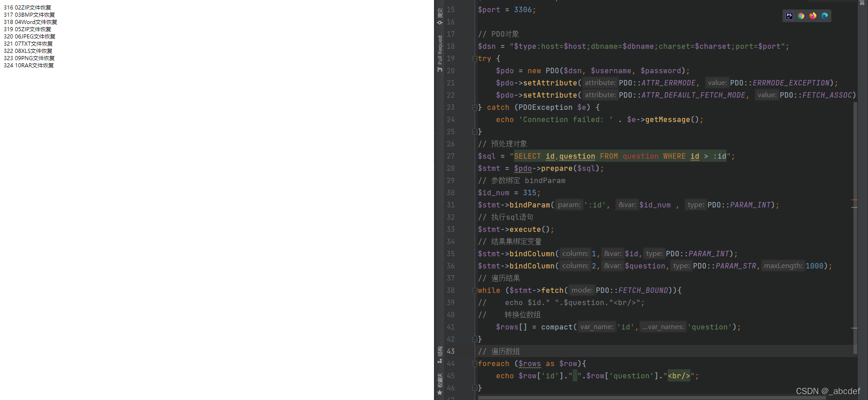
Task: Open the 提交 (Commit) tool window
Action: click(x=439, y=16)
